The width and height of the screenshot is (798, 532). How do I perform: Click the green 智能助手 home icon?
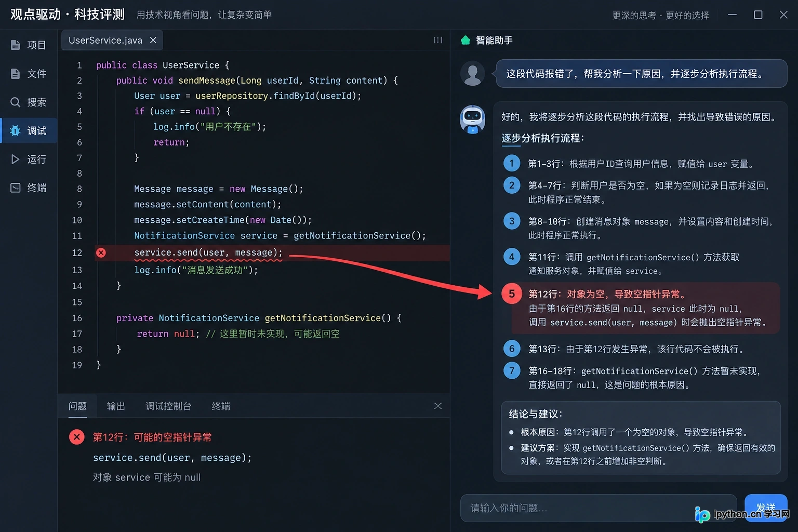(465, 40)
